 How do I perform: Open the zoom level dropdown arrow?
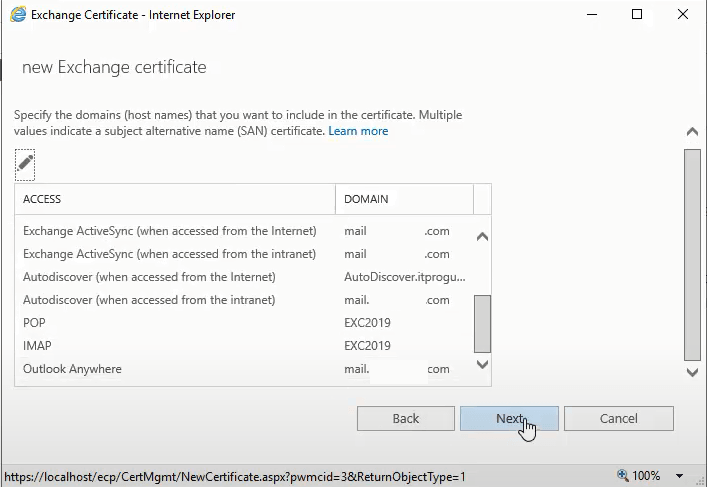pyautogui.click(x=679, y=476)
